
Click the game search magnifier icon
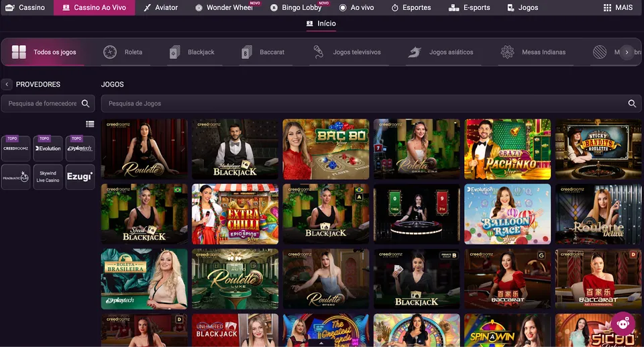[x=632, y=103]
